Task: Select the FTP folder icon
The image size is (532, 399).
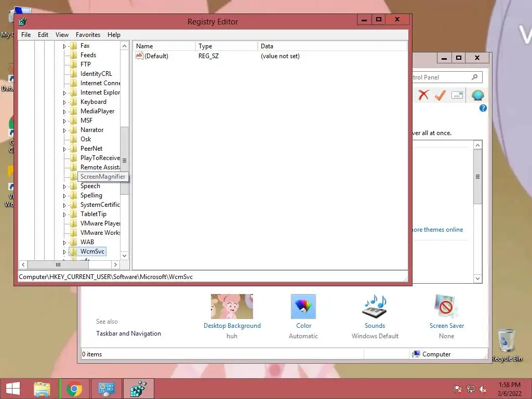Action: point(74,64)
